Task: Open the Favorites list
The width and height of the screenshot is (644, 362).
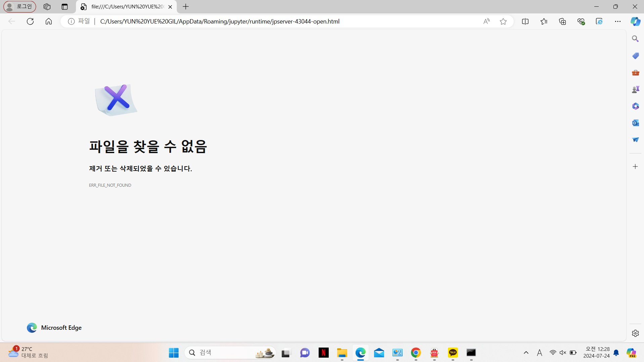Action: (544, 21)
